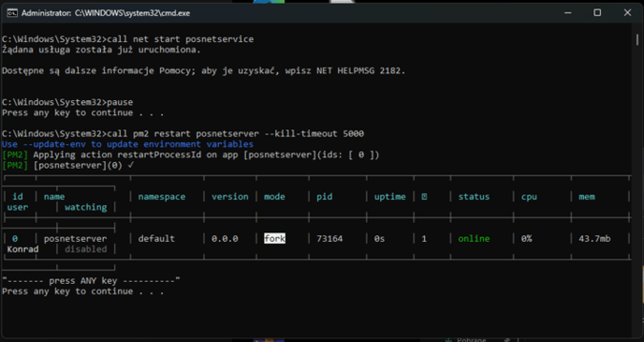Click the mem value 43.7mb
Image resolution: width=644 pixels, height=342 pixels.
point(594,238)
